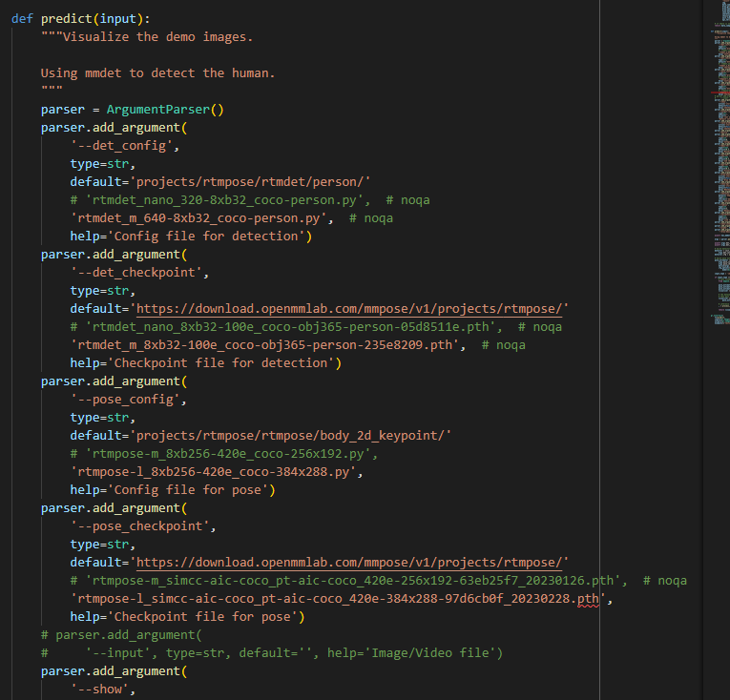Open the download URL under --det_checkpoint default
This screenshot has width=730, height=700.
[x=351, y=309]
